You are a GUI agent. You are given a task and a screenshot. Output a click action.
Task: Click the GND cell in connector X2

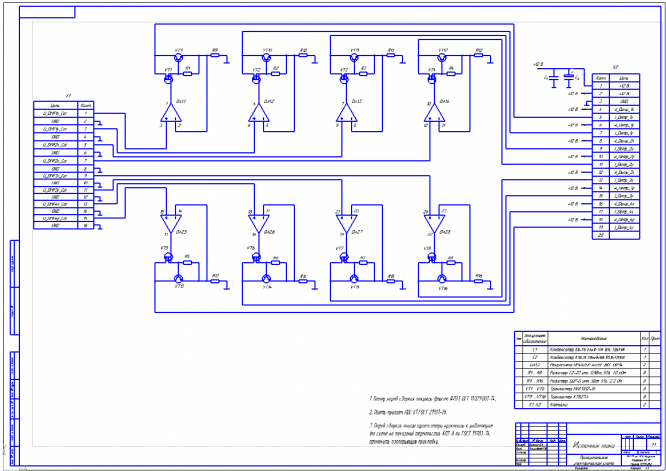(x=624, y=102)
